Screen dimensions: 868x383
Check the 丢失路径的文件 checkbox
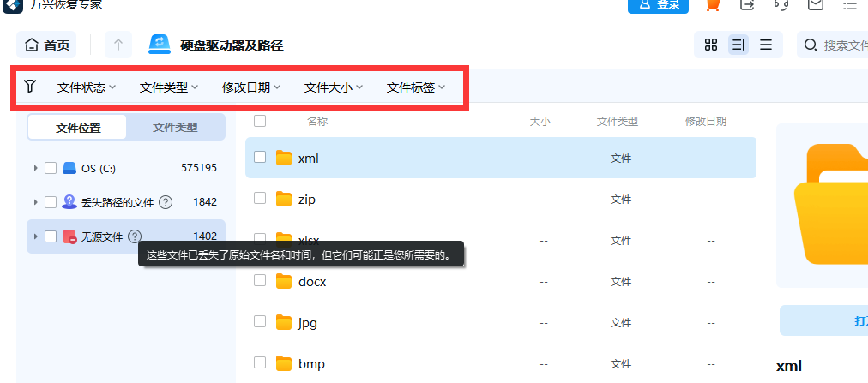(51, 202)
